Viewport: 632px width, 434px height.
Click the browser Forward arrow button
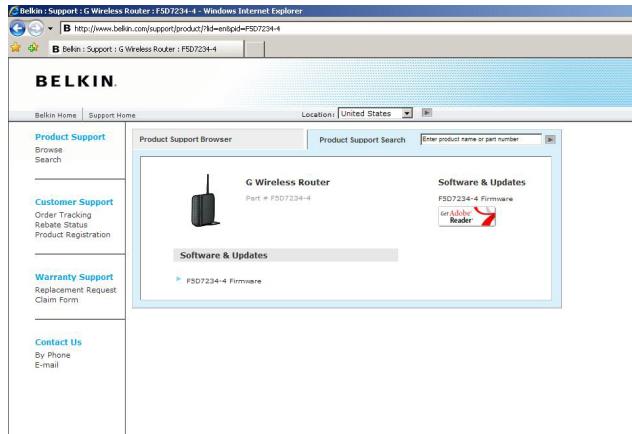[x=35, y=29]
